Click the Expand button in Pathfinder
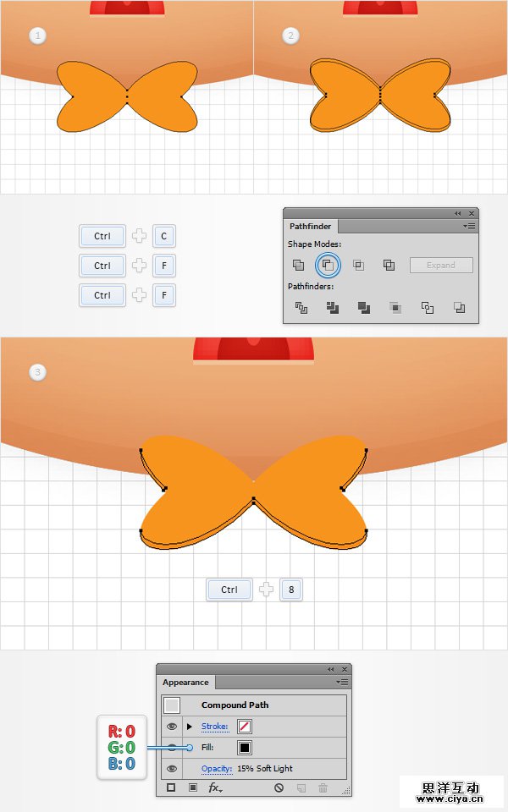Image resolution: width=508 pixels, height=812 pixels. [441, 265]
